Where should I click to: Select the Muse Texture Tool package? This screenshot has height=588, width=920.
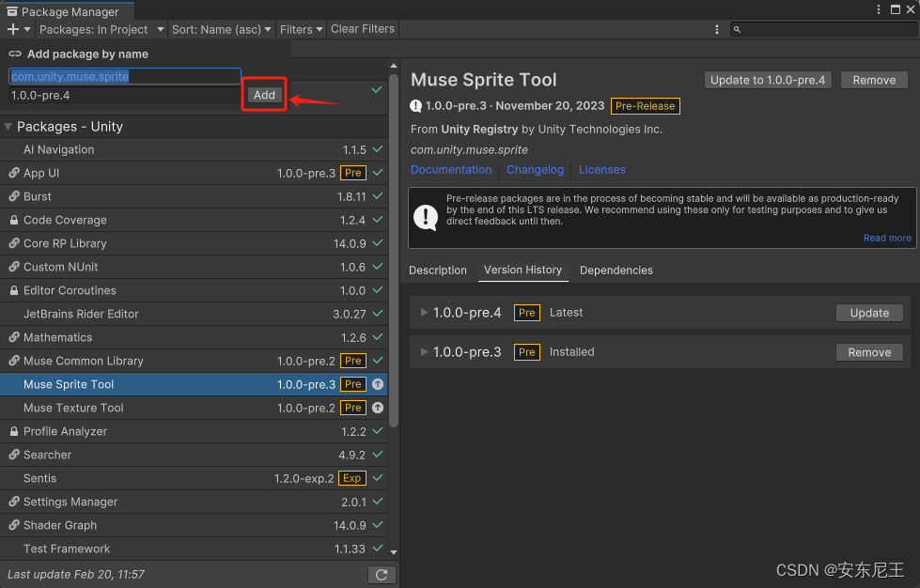[194, 408]
